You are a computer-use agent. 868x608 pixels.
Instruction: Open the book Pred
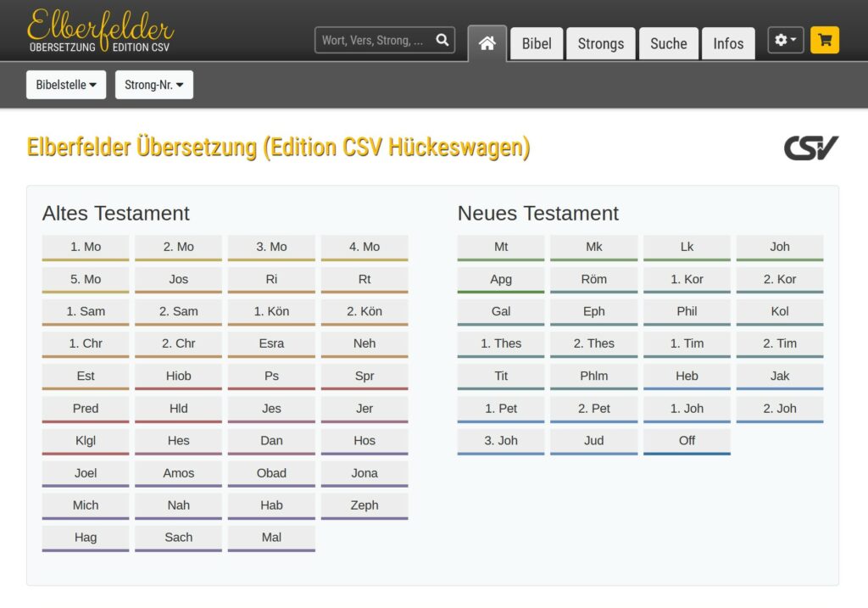tap(86, 410)
